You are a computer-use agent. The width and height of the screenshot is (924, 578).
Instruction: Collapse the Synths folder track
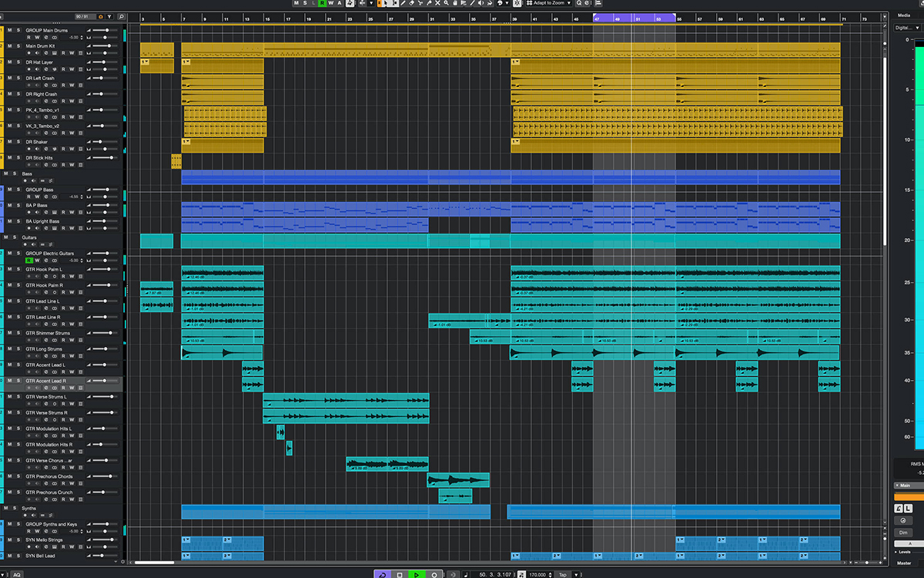point(42,515)
